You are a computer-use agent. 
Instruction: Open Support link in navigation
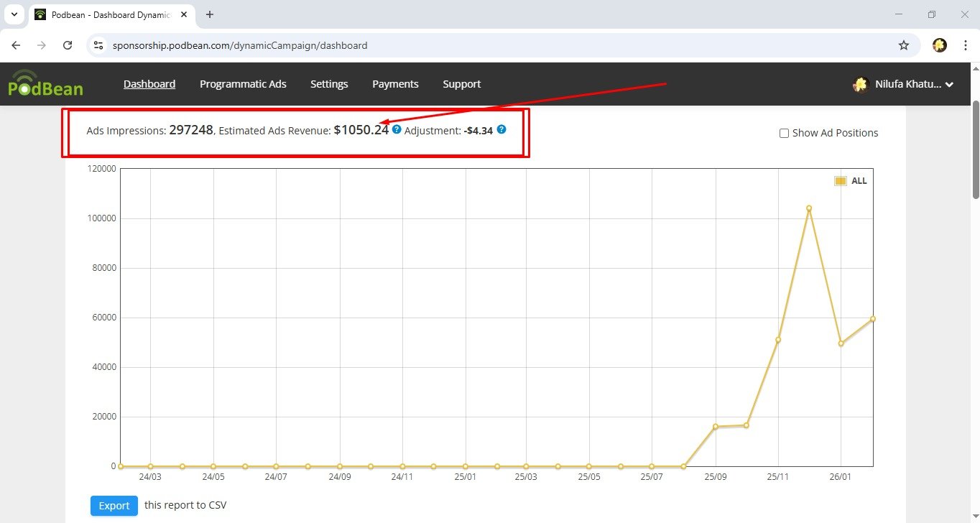(461, 84)
